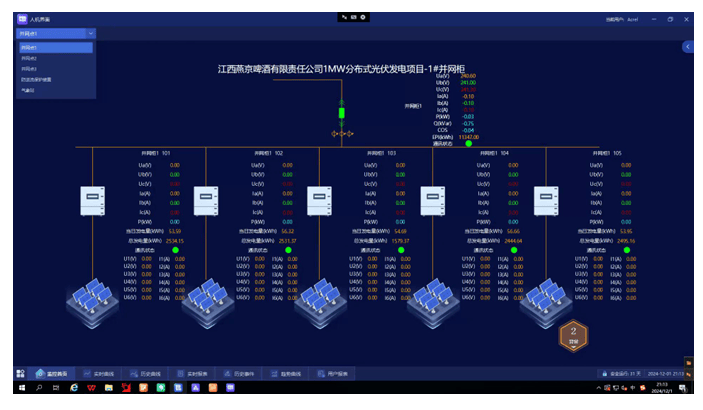Click the solar panel array under inverter 102
The height and width of the screenshot is (410, 703).
[x=208, y=303]
